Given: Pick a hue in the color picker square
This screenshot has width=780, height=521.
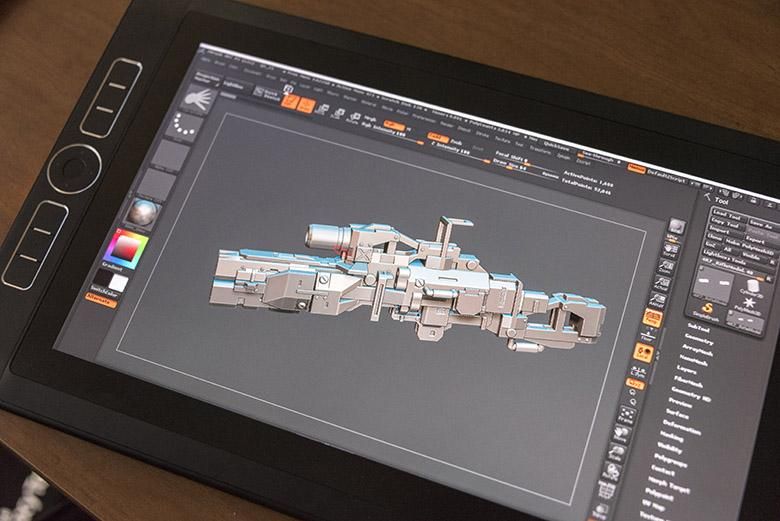Looking at the screenshot, I should pyautogui.click(x=128, y=248).
